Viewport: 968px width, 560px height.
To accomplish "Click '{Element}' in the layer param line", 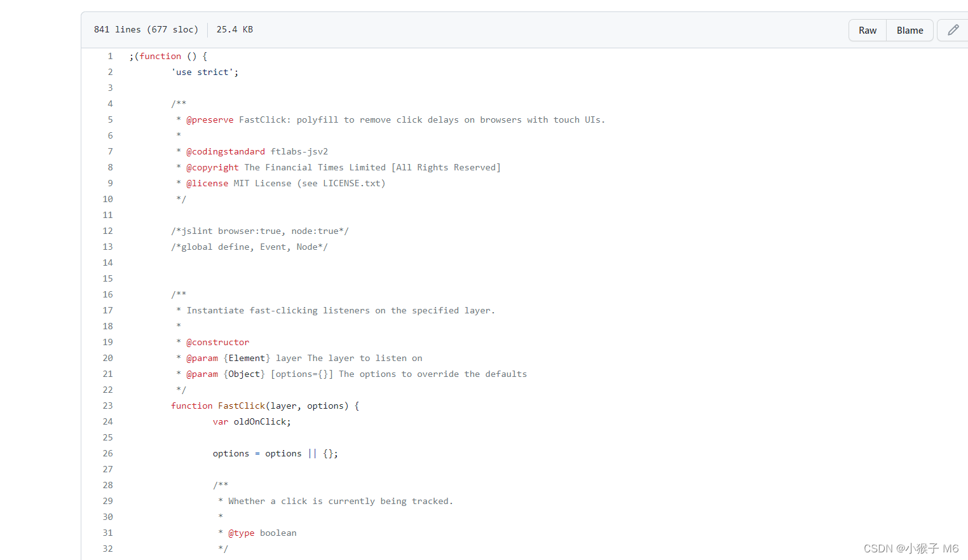I will [x=247, y=358].
